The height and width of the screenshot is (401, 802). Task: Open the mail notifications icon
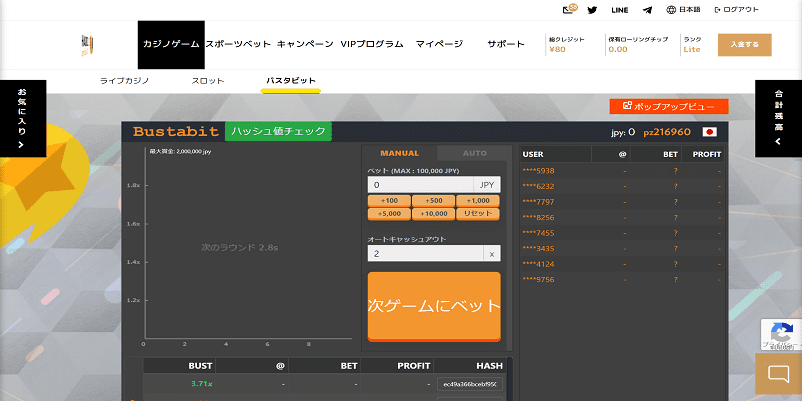(x=569, y=9)
